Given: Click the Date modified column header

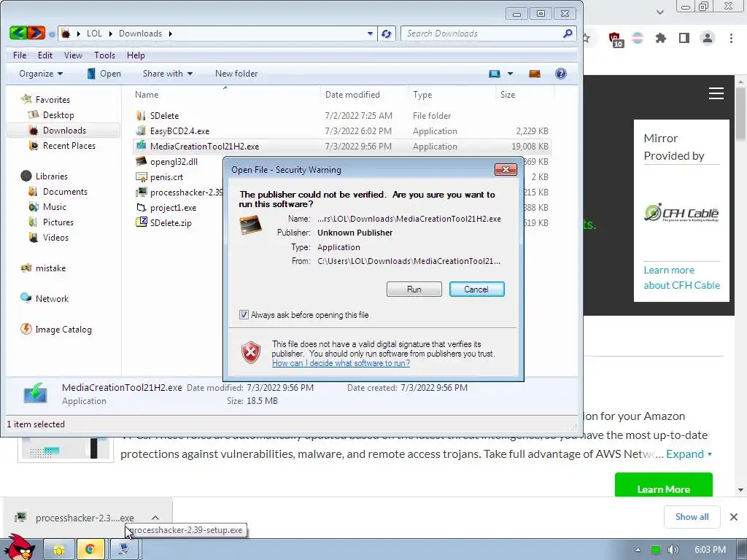Looking at the screenshot, I should 364,94.
